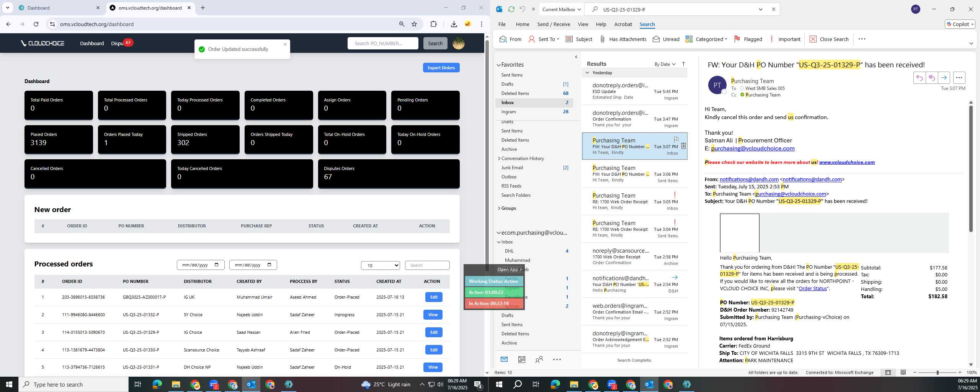Switch to the Outlook Calendar icon

pos(521,359)
